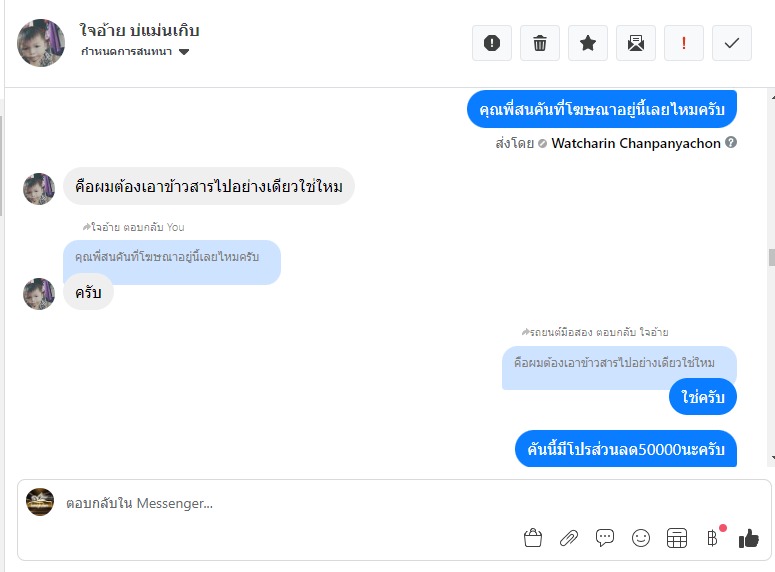
Task: Click the spam report octagon icon
Action: click(492, 43)
